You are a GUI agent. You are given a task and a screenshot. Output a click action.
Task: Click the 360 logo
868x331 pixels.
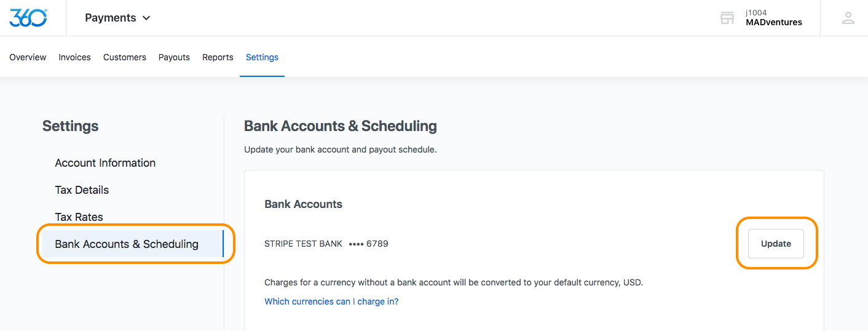click(x=28, y=18)
